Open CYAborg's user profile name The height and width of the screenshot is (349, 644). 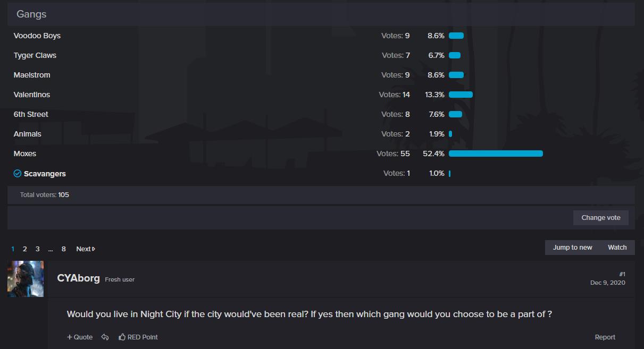tap(78, 278)
